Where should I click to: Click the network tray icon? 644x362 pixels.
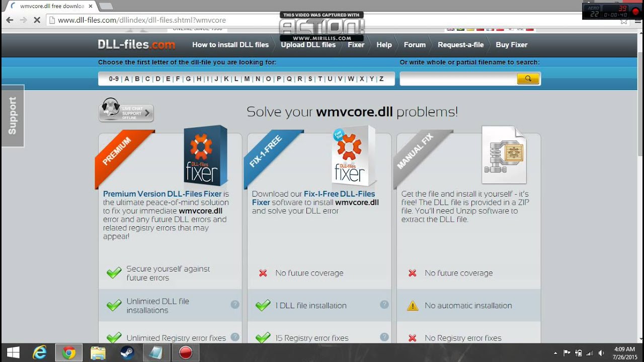[590, 353]
